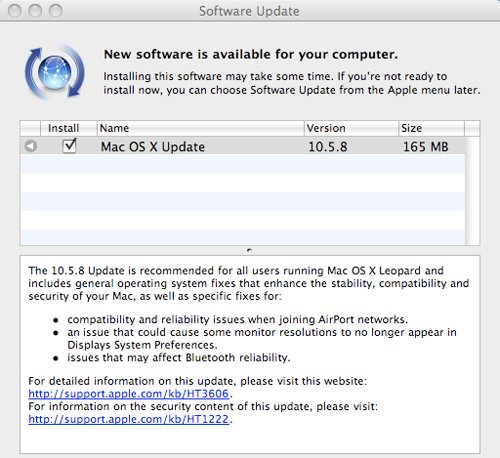This screenshot has width=500, height=458.
Task: Click the restart-required arrow icon beside the update
Action: click(x=31, y=146)
